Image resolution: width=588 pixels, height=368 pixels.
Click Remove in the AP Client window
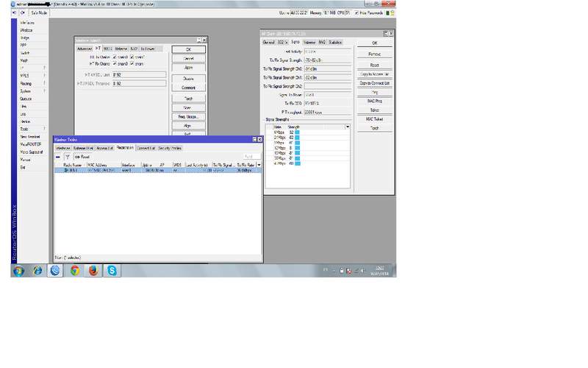coord(374,54)
